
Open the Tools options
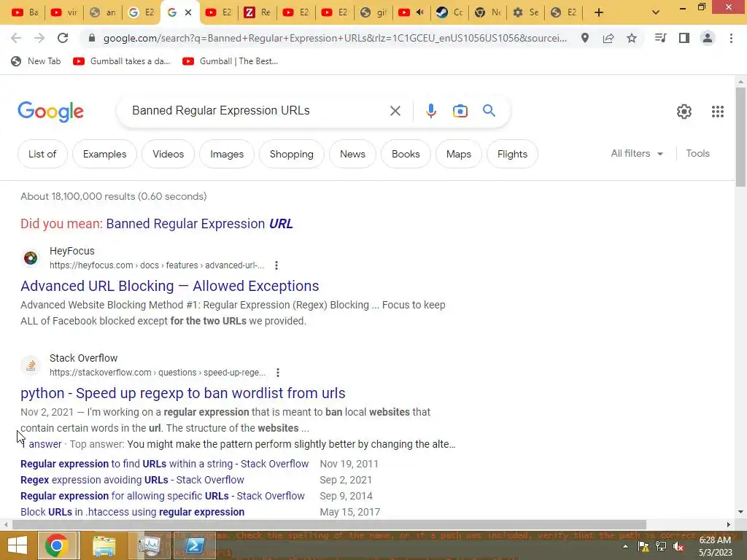coord(697,153)
